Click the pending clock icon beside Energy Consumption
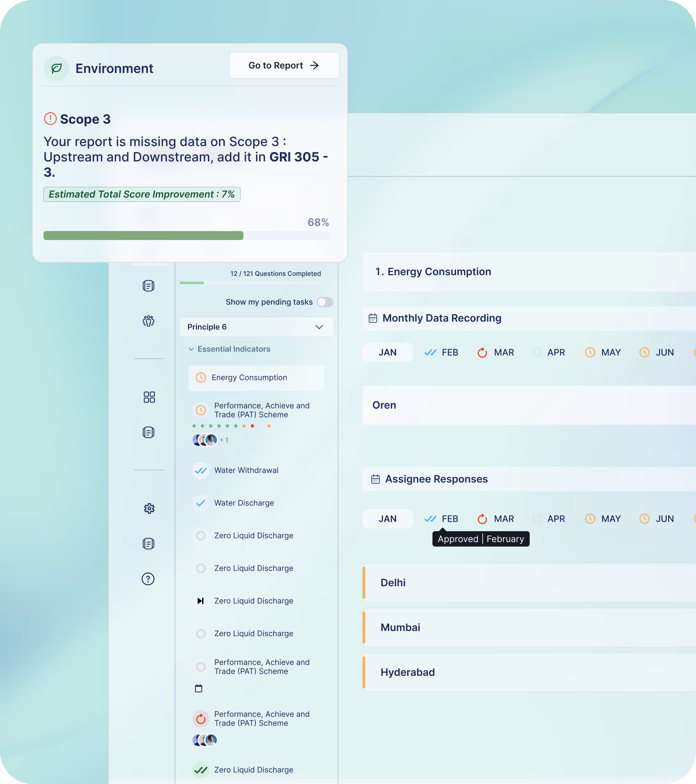The width and height of the screenshot is (696, 784). 201,377
